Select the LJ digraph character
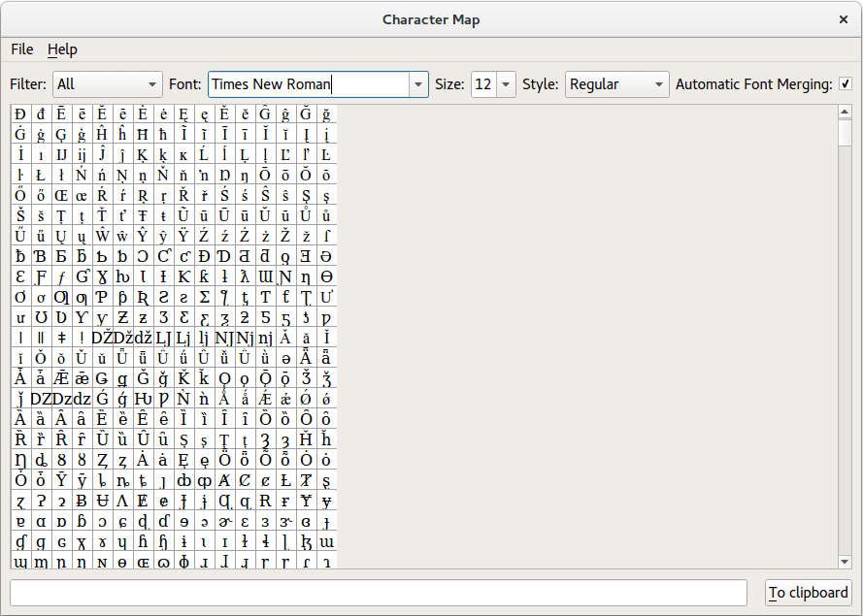 pyautogui.click(x=162, y=334)
